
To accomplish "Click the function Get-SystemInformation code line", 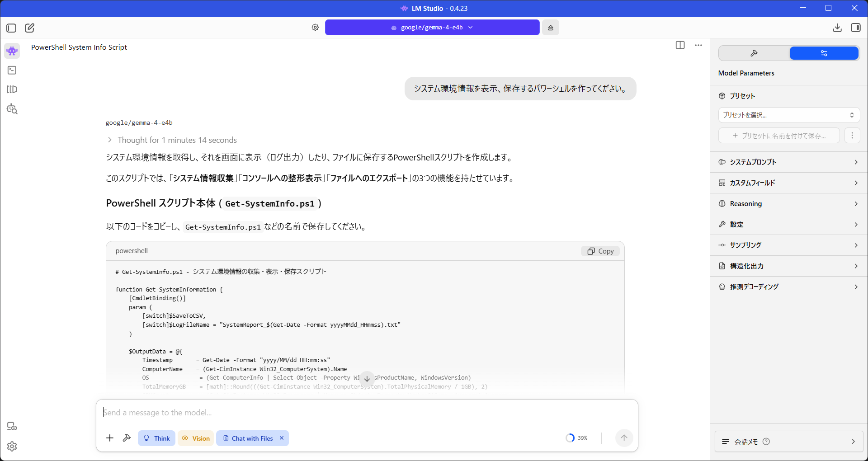I will [169, 290].
